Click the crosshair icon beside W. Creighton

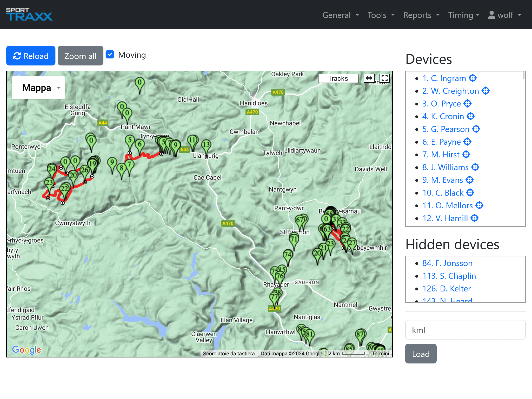(x=485, y=91)
